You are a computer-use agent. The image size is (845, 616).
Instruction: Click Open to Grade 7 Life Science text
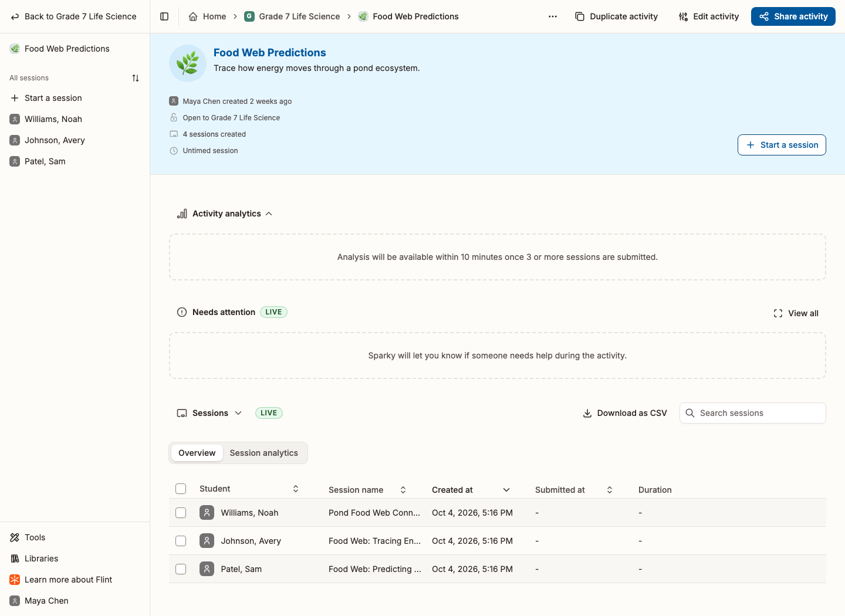pyautogui.click(x=231, y=118)
